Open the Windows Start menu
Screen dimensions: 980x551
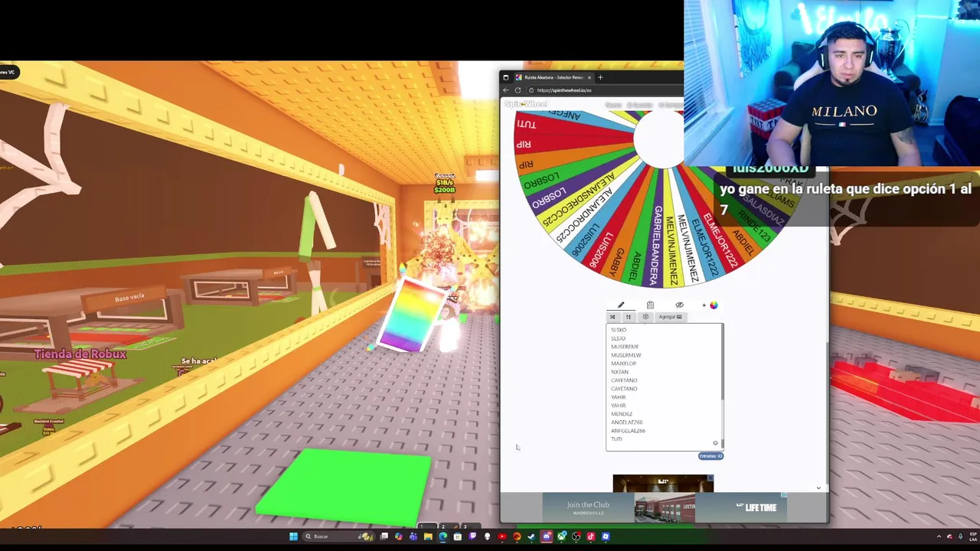click(x=294, y=536)
